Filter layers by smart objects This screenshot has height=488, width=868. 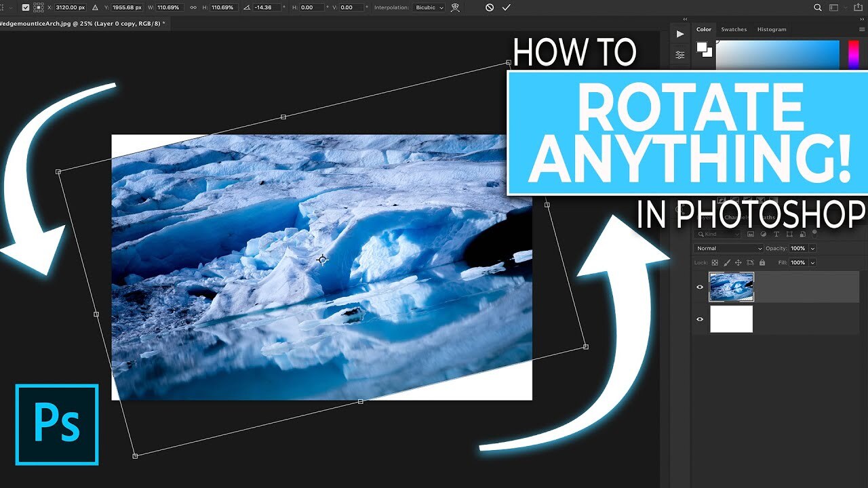(x=802, y=234)
